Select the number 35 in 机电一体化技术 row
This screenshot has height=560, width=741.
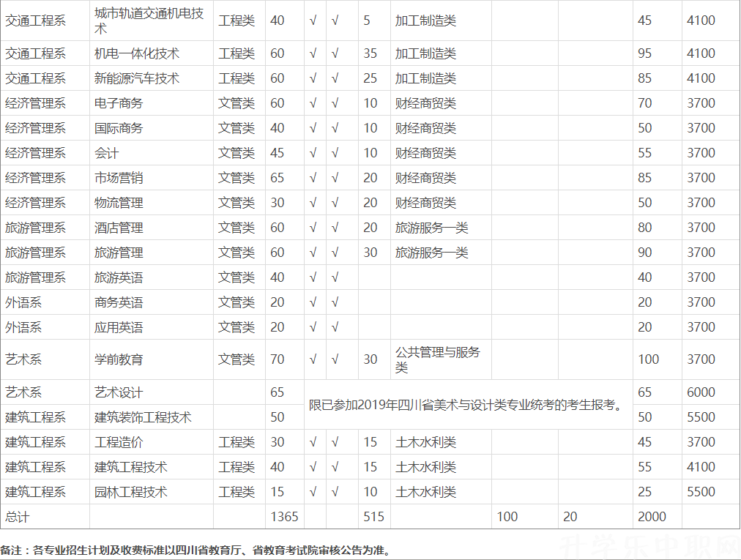[370, 53]
